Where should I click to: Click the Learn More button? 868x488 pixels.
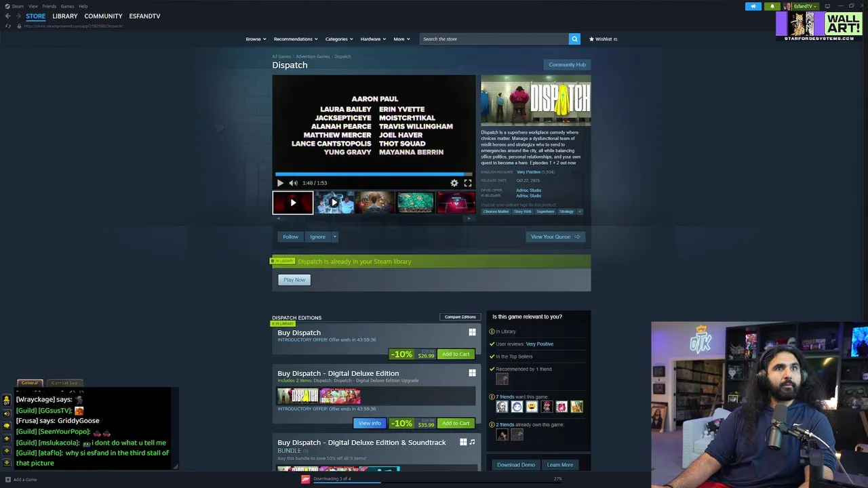click(x=560, y=465)
